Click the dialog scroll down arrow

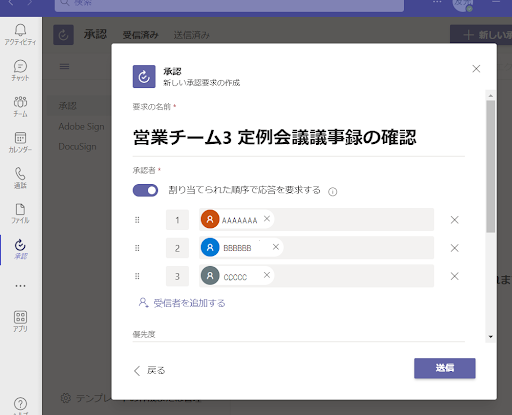click(x=490, y=337)
